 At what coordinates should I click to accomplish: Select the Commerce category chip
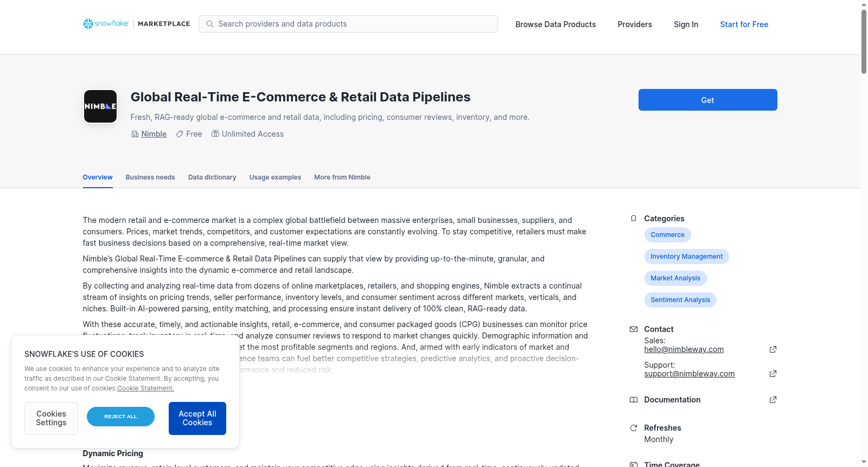pos(668,235)
